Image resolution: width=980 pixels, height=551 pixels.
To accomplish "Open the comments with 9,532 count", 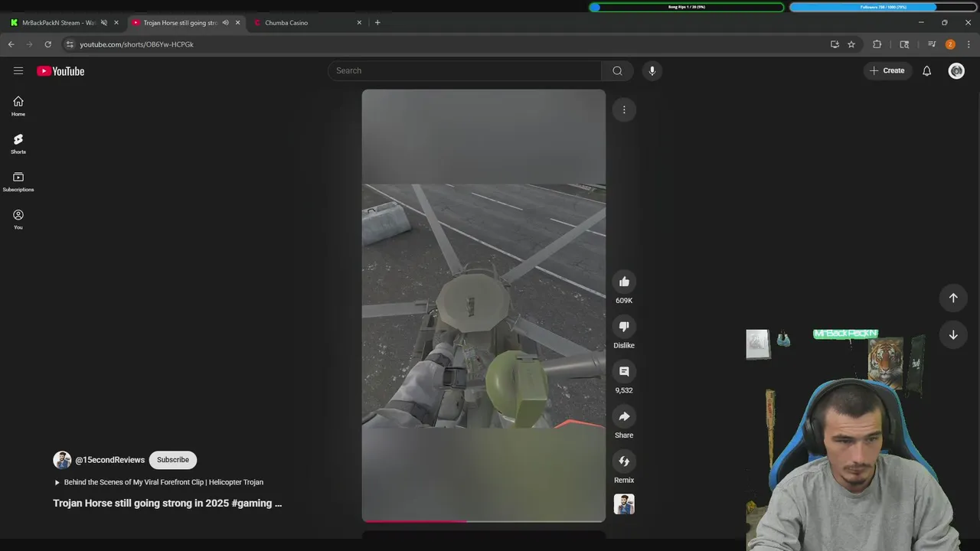I will 624,371.
